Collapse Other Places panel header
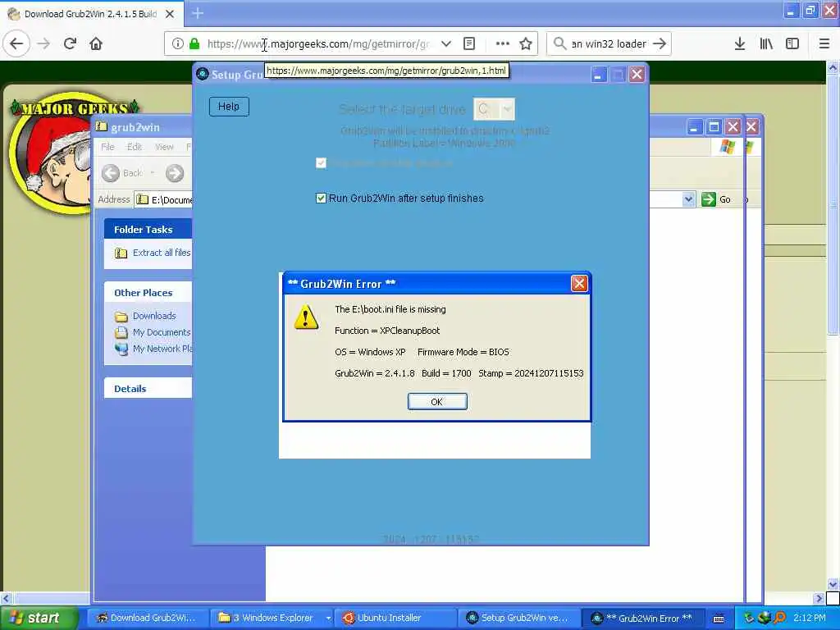Image resolution: width=840 pixels, height=630 pixels. click(148, 293)
